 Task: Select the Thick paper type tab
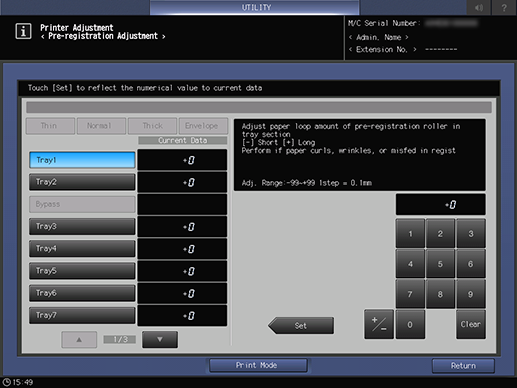pyautogui.click(x=152, y=126)
